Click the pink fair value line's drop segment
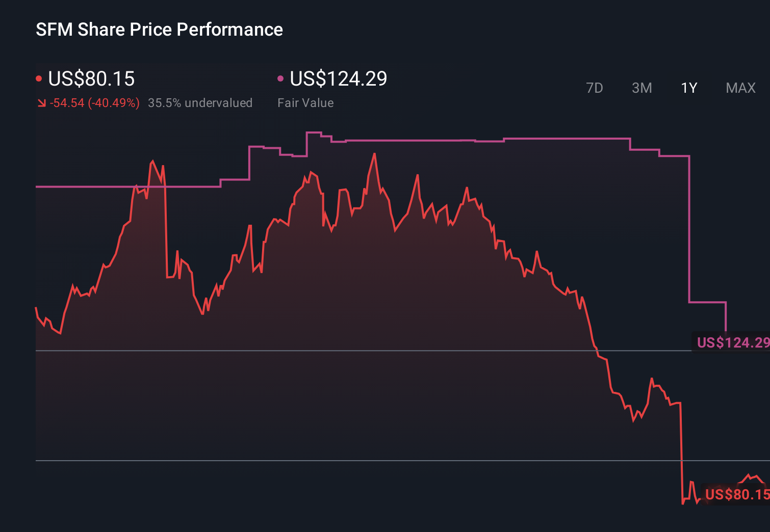770x532 pixels. coord(688,229)
